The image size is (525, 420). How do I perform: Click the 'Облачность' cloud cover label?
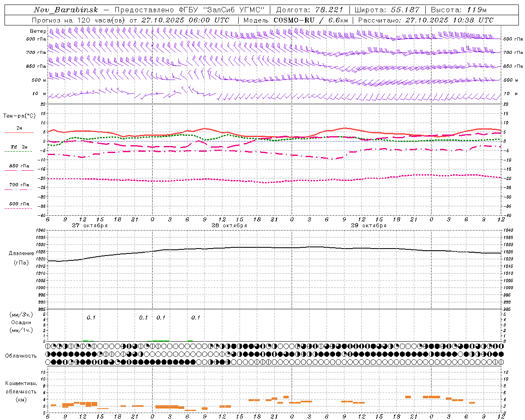tap(21, 356)
